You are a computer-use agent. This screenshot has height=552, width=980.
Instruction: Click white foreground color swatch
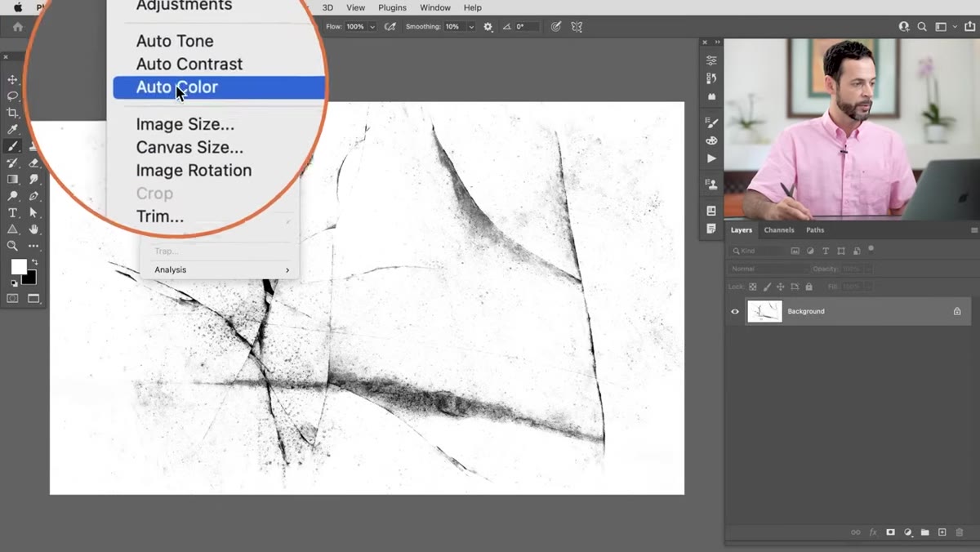(x=18, y=267)
